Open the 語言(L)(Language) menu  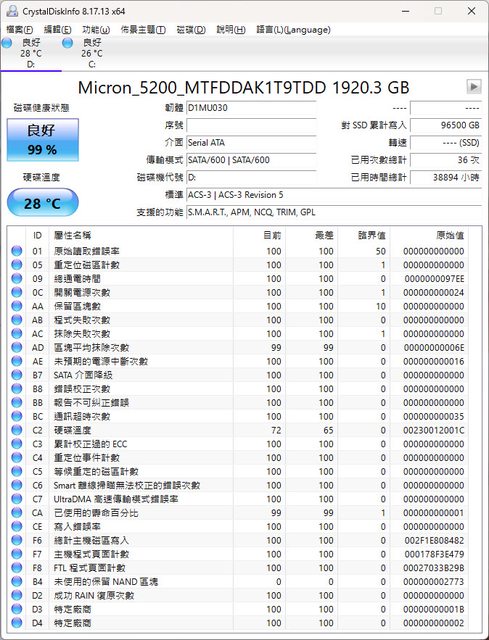tap(293, 30)
